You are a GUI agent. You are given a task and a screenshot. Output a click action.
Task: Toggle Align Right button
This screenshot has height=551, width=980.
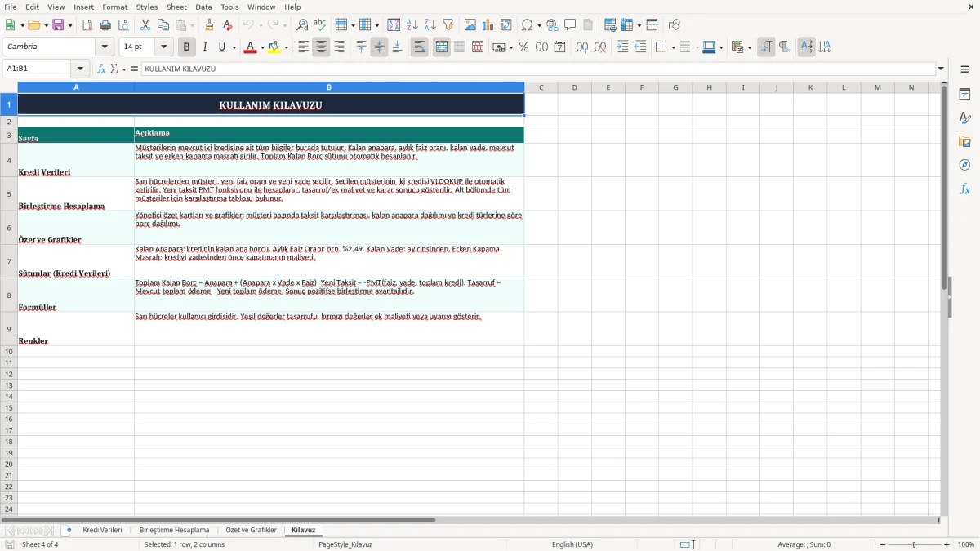pos(339,47)
